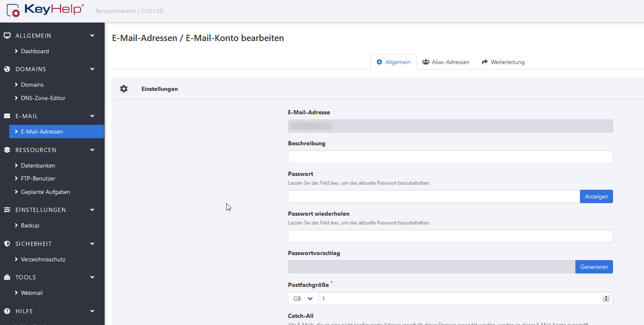This screenshot has width=644, height=325.
Task: Open the Weiterleitung tab
Action: click(x=503, y=62)
